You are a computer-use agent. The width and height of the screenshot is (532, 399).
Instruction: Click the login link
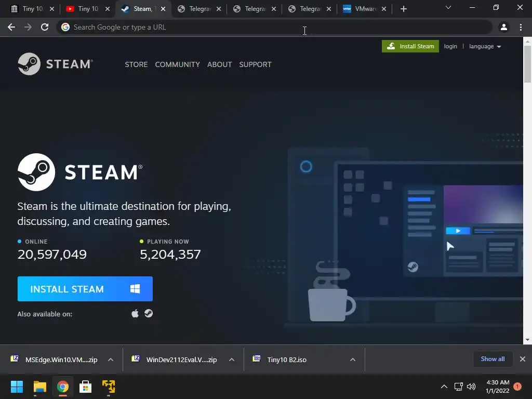pos(450,46)
